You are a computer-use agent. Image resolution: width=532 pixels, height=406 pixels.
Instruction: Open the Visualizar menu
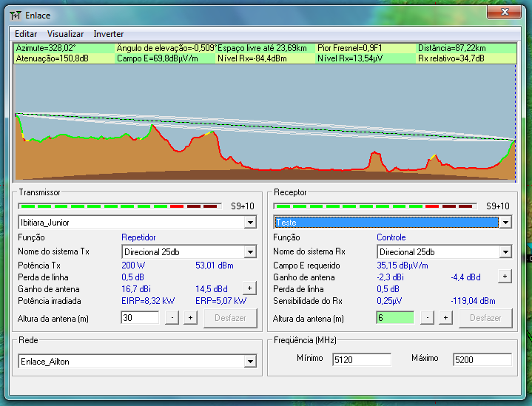66,34
